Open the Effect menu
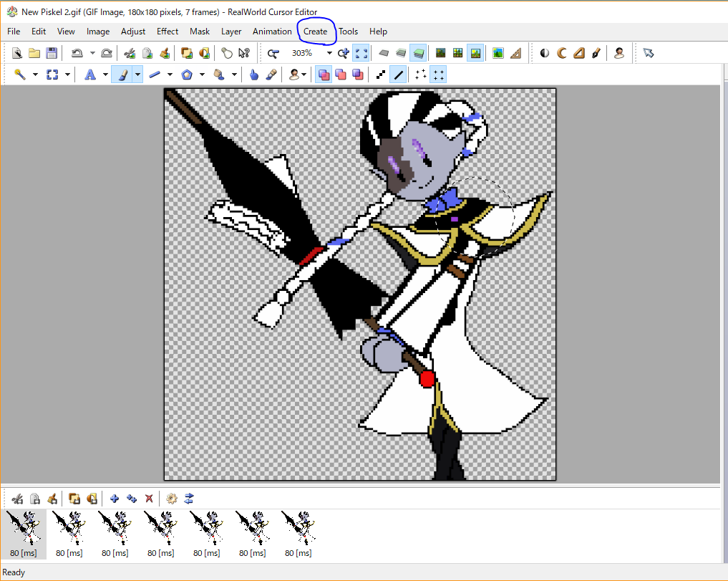The width and height of the screenshot is (728, 581). pyautogui.click(x=167, y=31)
